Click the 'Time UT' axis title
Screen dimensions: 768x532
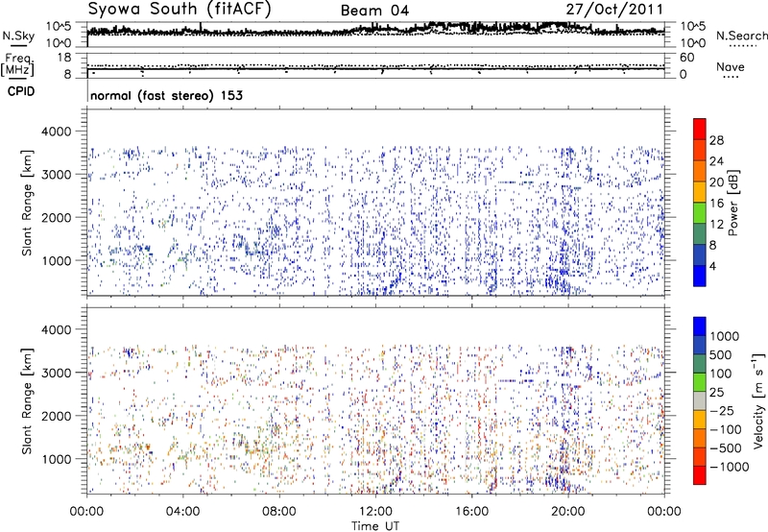[375, 526]
